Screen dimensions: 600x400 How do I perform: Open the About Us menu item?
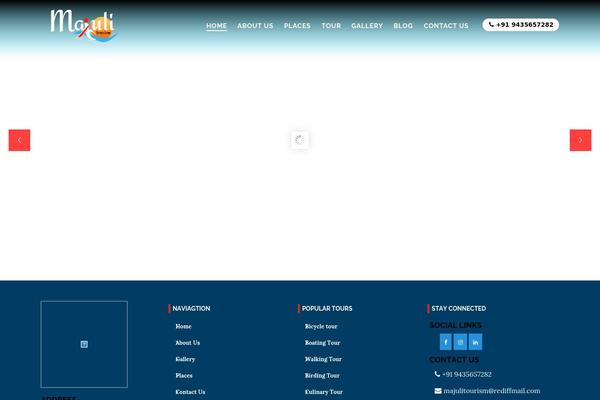point(255,26)
